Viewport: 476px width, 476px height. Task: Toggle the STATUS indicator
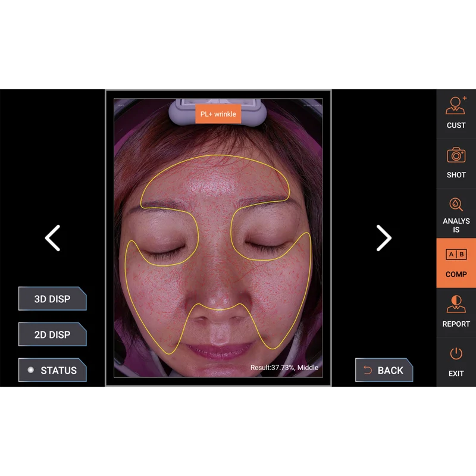[x=52, y=370]
